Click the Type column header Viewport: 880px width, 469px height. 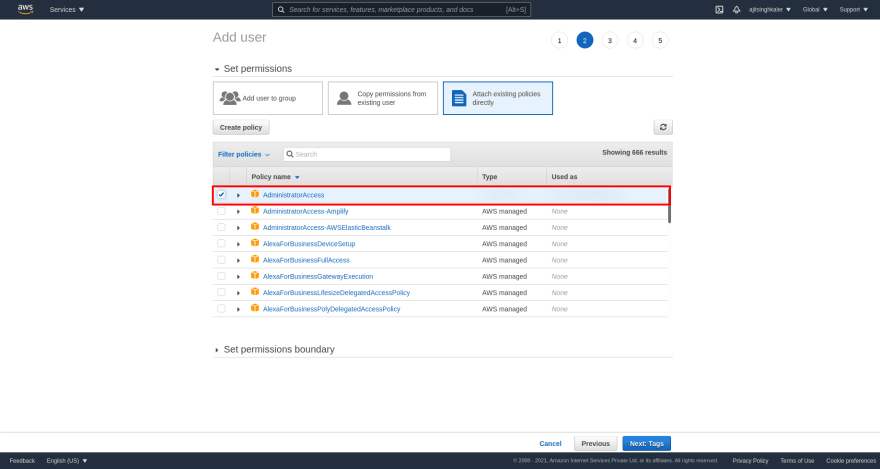[x=489, y=177]
